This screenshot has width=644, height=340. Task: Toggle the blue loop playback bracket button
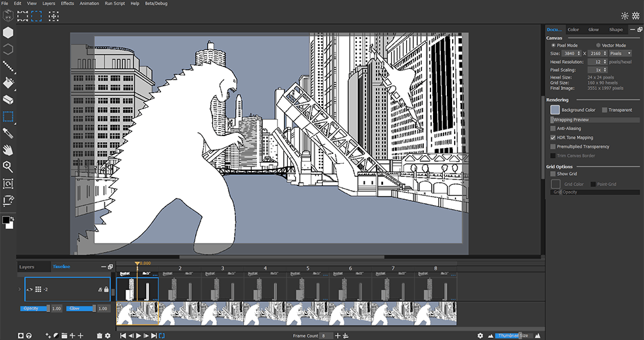click(x=162, y=336)
